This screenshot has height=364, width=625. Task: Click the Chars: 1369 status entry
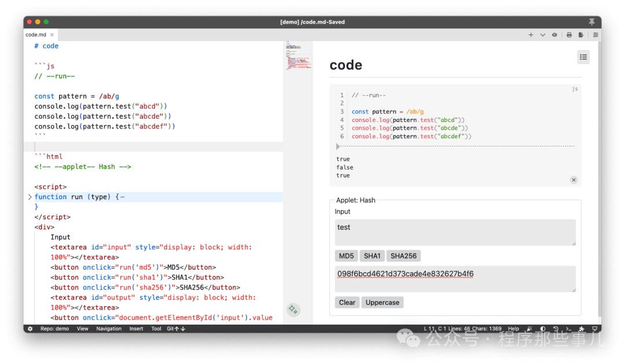pyautogui.click(x=487, y=329)
